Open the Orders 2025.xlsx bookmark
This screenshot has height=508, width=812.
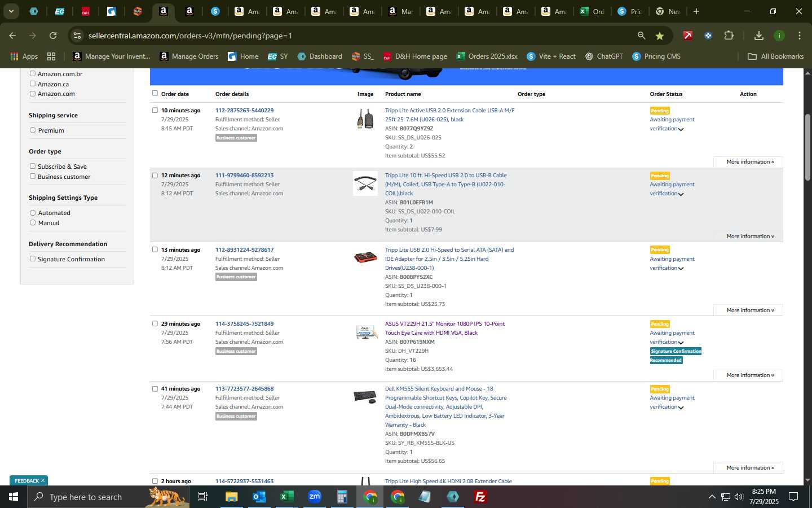coord(487,56)
